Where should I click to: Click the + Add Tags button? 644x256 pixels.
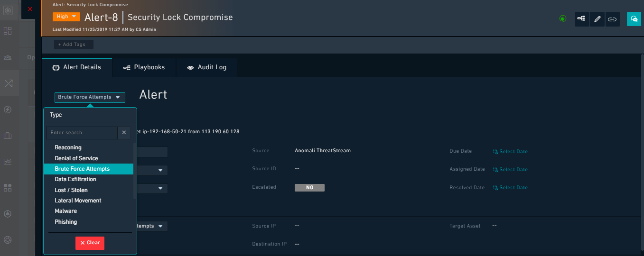coord(74,45)
